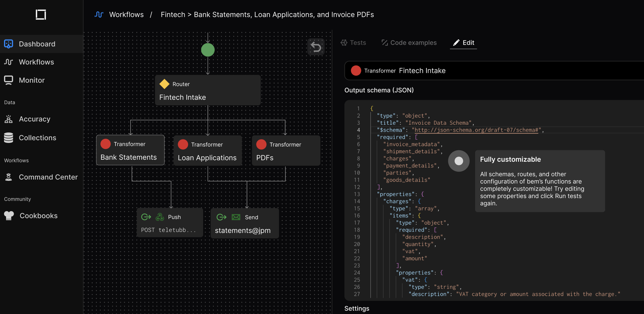Click the Collections database icon
This screenshot has height=314, width=644.
9,138
